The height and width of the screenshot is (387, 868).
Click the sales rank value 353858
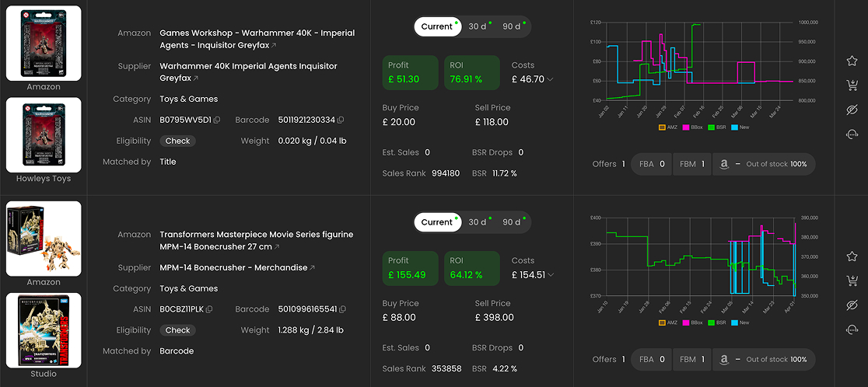coord(446,369)
